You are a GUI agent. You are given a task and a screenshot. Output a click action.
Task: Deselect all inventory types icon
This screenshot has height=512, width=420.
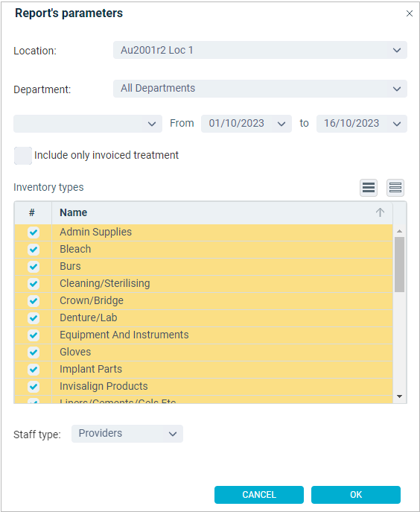pyautogui.click(x=395, y=187)
